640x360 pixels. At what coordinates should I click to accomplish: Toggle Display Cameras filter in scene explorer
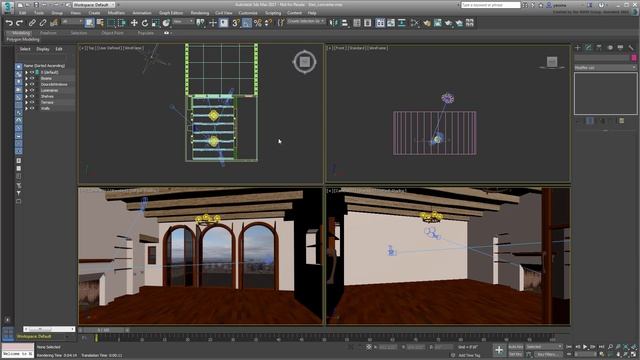19,90
